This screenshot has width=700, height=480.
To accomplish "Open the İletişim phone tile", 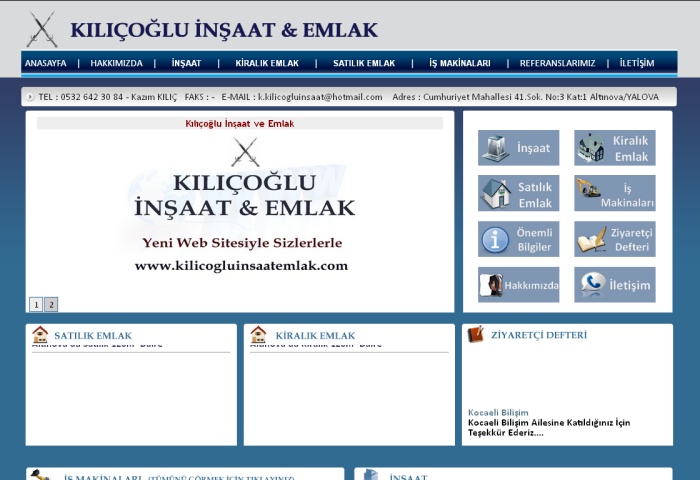I will 615,285.
